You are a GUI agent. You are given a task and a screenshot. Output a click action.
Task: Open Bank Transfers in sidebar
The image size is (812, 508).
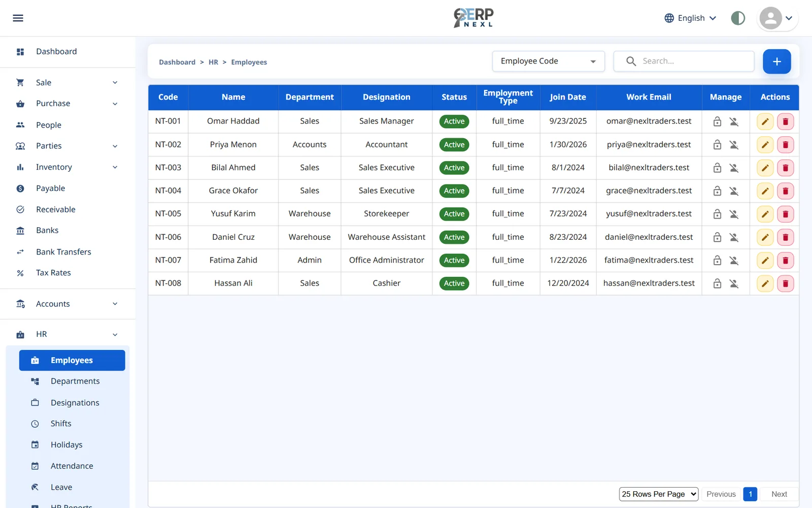67,252
